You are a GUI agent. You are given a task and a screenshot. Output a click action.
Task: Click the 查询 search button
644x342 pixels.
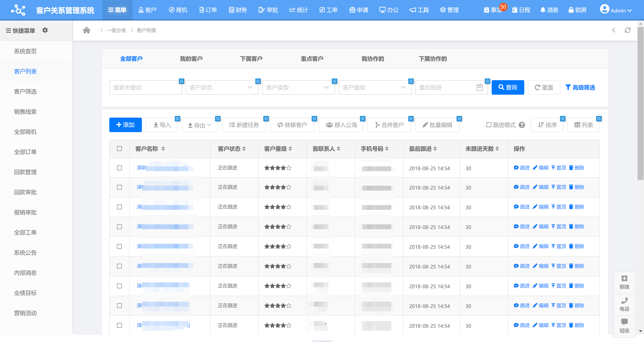(x=508, y=87)
